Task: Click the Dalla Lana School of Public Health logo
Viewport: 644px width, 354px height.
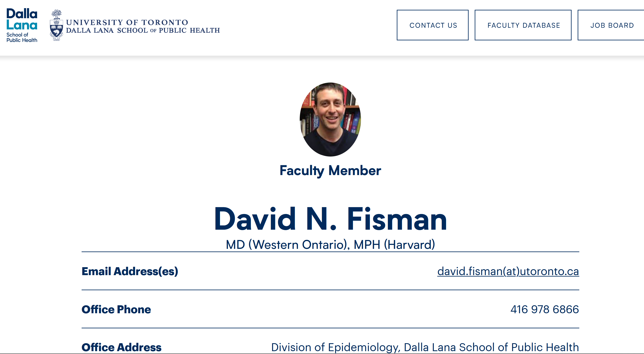Action: [x=22, y=25]
